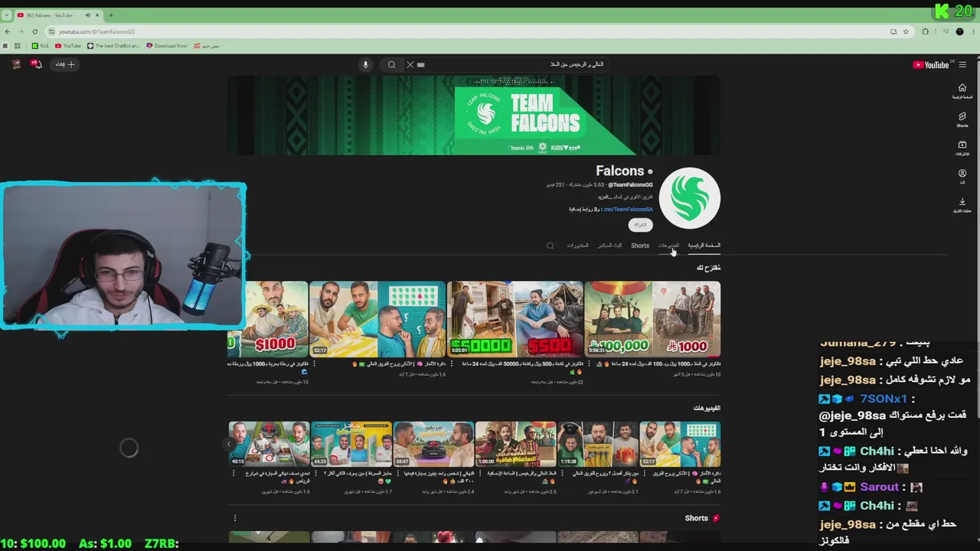Go forward in browser history
This screenshot has width=980, height=551.
pyautogui.click(x=21, y=31)
